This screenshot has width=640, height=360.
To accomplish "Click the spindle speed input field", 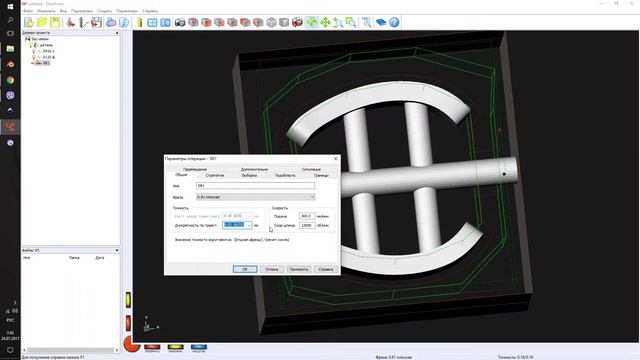I will (x=307, y=225).
